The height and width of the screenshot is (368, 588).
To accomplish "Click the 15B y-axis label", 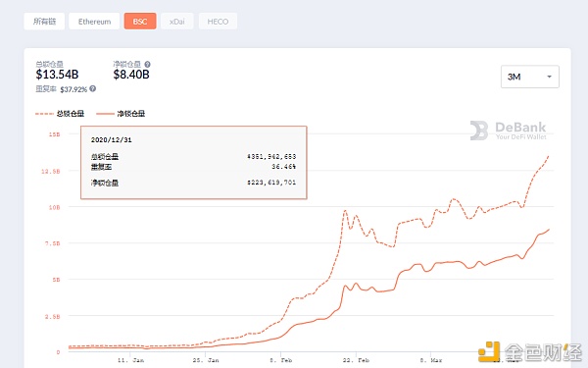I will 54,134.
